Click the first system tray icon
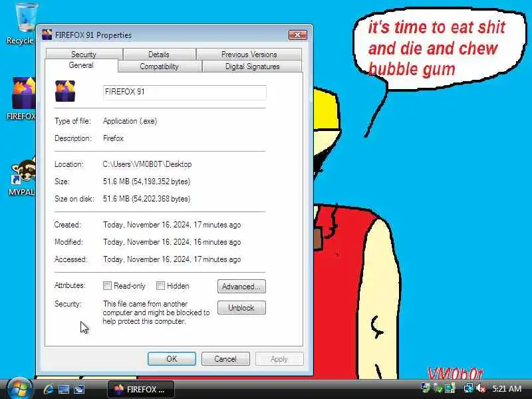532x399 pixels. click(426, 388)
